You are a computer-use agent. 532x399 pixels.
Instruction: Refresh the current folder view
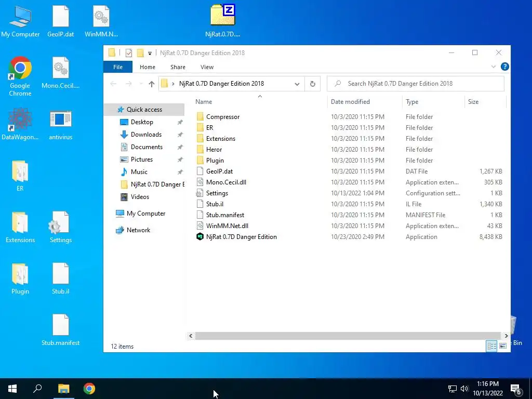pos(312,84)
